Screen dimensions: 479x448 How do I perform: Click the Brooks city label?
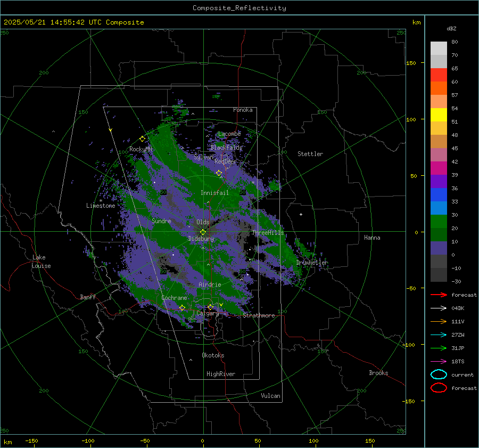[378, 373]
